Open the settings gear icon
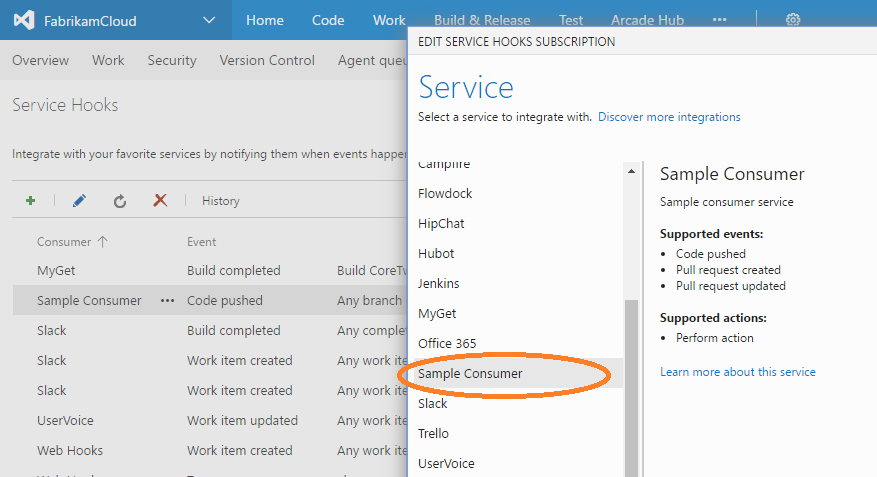 (x=793, y=20)
